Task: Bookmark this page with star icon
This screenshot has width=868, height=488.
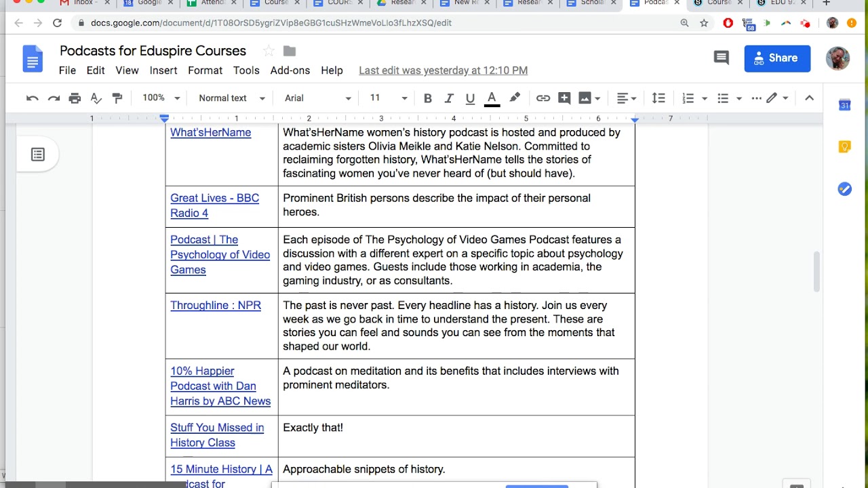Action: (x=704, y=23)
